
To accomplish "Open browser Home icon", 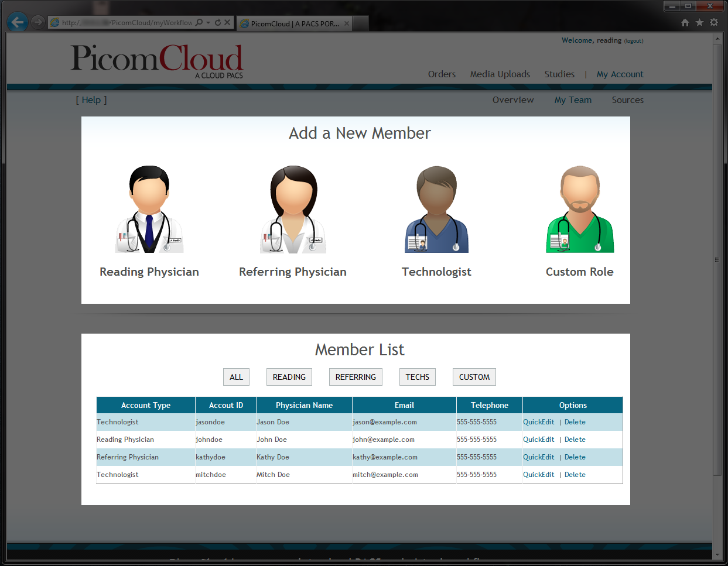I will pos(685,23).
